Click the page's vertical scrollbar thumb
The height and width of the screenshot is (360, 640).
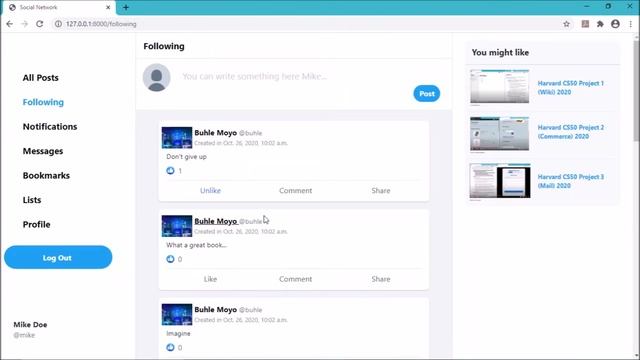pos(636,90)
